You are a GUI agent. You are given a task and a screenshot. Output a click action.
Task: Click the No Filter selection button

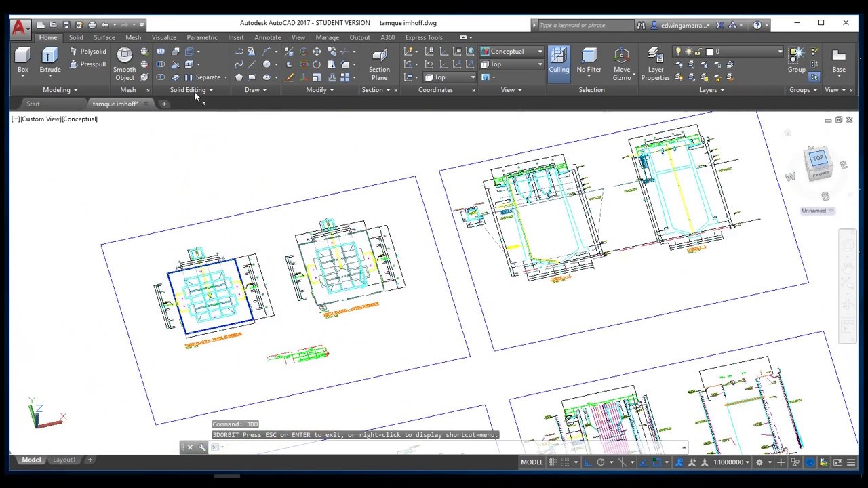click(589, 61)
